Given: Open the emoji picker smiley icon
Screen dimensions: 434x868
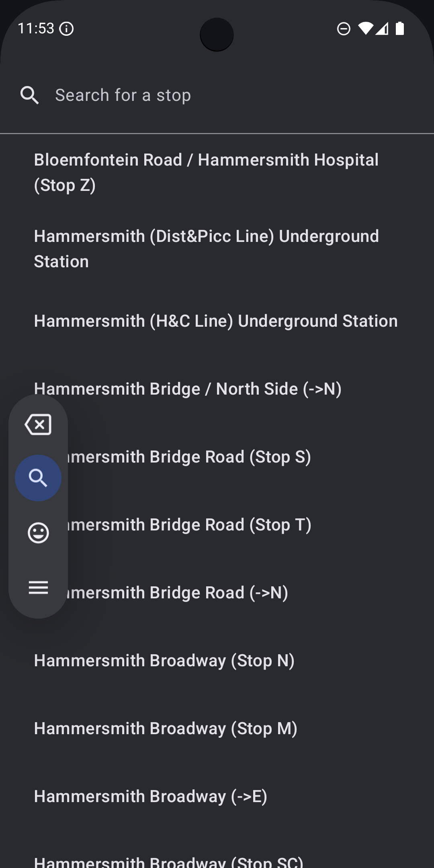Looking at the screenshot, I should point(38,533).
